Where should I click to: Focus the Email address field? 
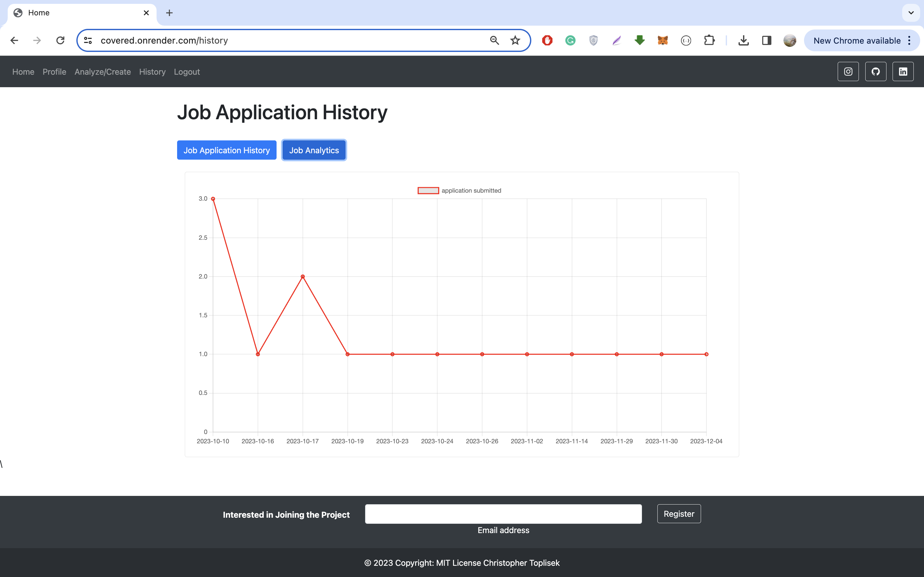click(x=503, y=514)
